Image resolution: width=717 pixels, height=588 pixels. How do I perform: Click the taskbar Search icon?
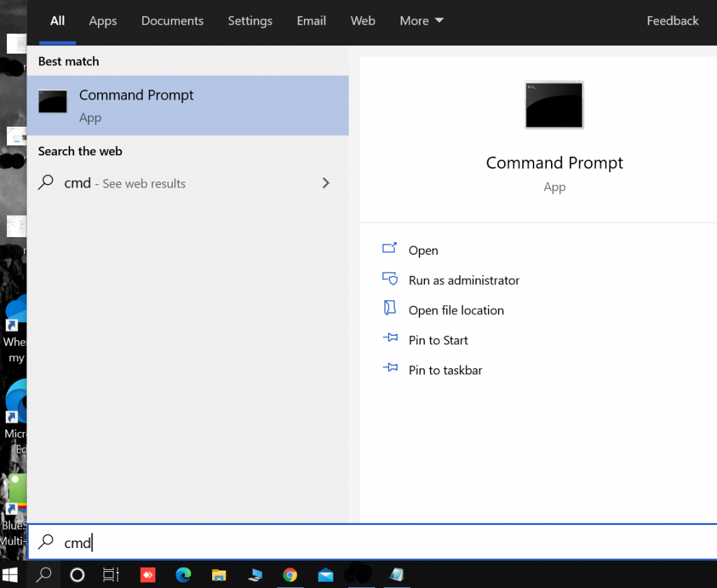pyautogui.click(x=44, y=575)
